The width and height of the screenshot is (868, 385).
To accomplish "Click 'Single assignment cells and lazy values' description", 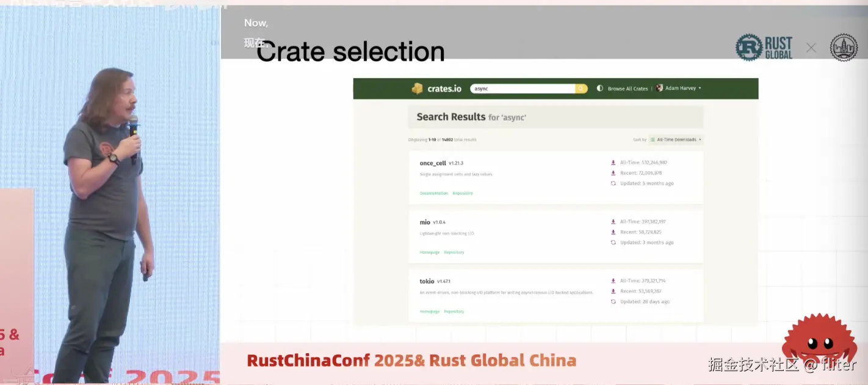I will point(456,174).
